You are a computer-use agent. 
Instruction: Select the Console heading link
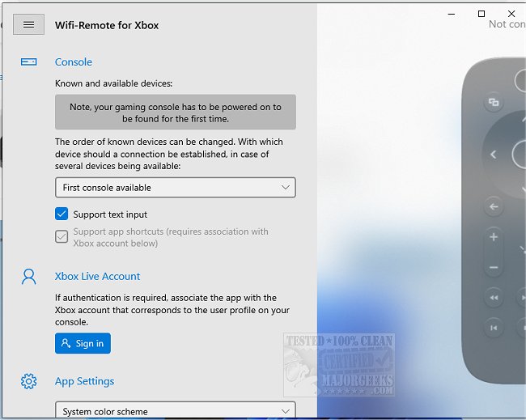tap(74, 62)
